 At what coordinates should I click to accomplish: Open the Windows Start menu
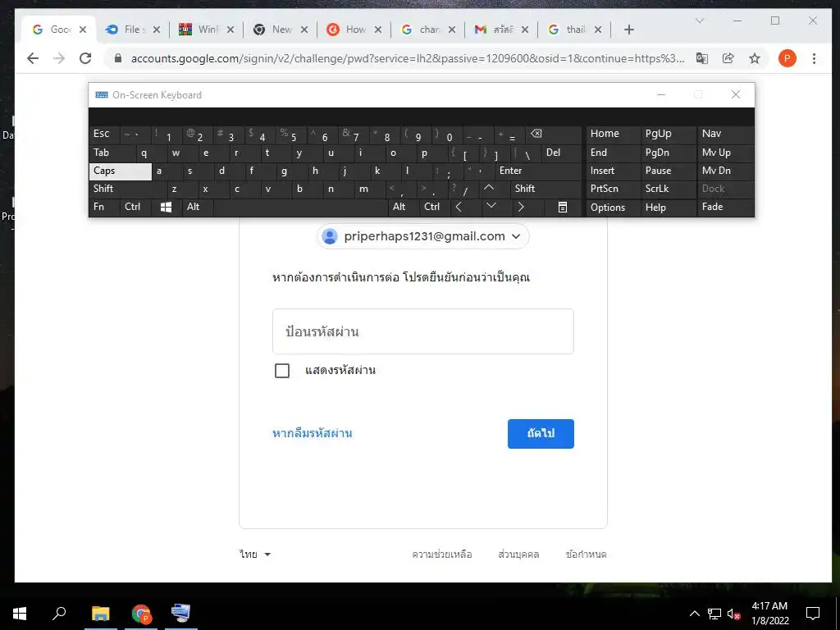[x=20, y=614]
